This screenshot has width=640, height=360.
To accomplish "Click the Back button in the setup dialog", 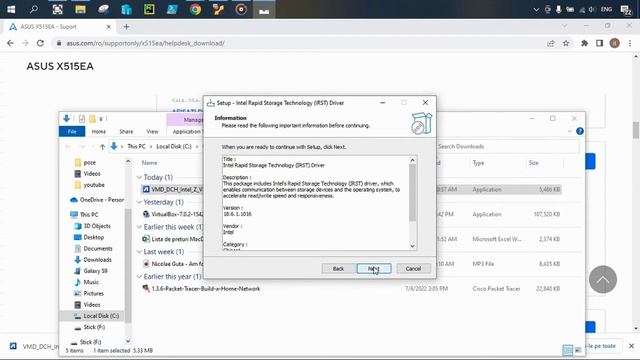I will [x=338, y=269].
